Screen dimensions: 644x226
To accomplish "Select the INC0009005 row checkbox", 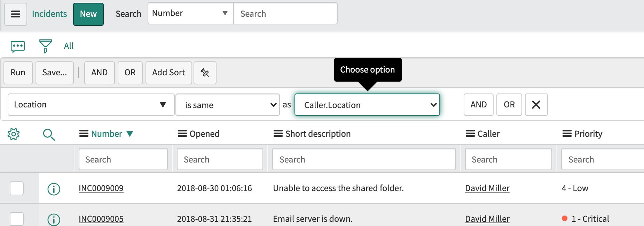I will [17, 219].
